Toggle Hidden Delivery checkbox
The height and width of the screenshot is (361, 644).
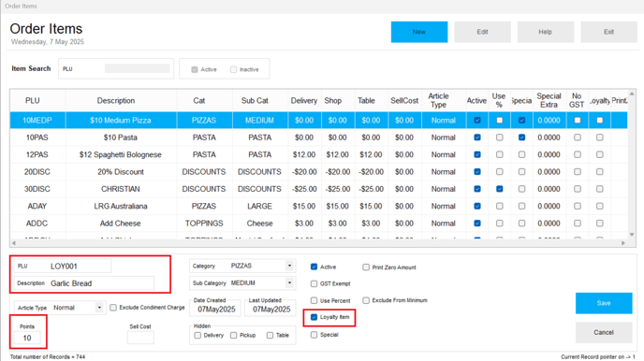[198, 335]
